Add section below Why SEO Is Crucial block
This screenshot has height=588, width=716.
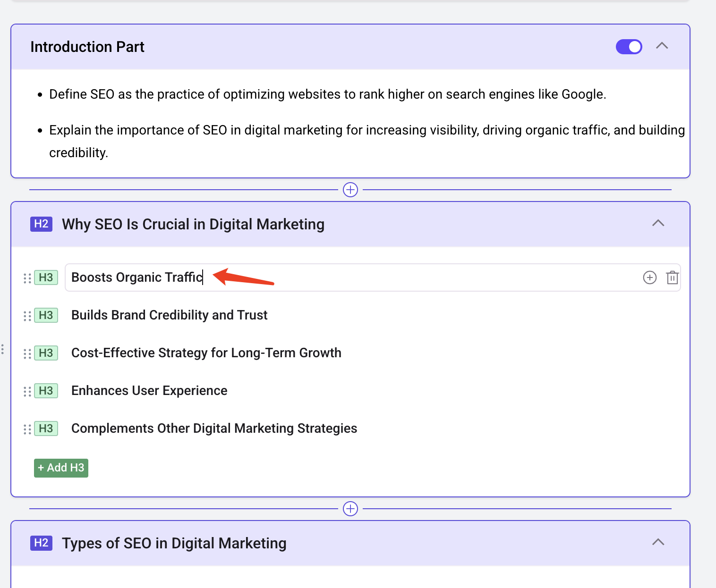(x=350, y=509)
